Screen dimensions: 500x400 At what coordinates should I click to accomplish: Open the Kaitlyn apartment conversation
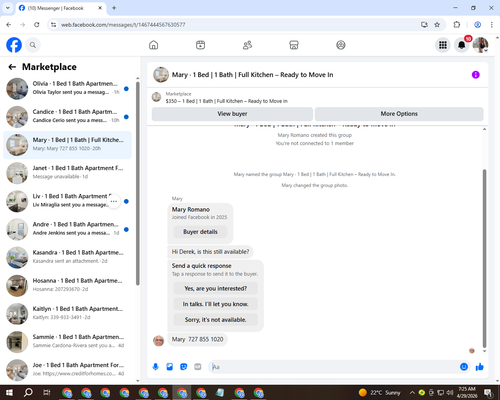[x=67, y=314]
